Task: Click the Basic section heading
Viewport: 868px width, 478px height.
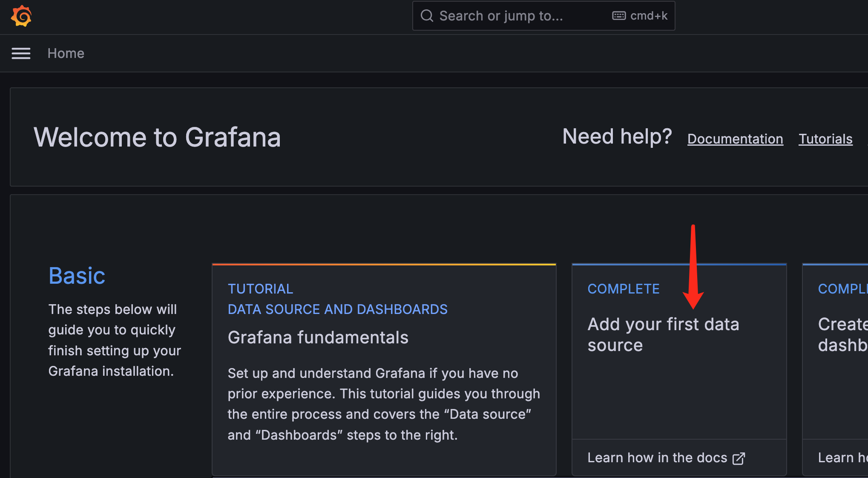Action: tap(77, 276)
